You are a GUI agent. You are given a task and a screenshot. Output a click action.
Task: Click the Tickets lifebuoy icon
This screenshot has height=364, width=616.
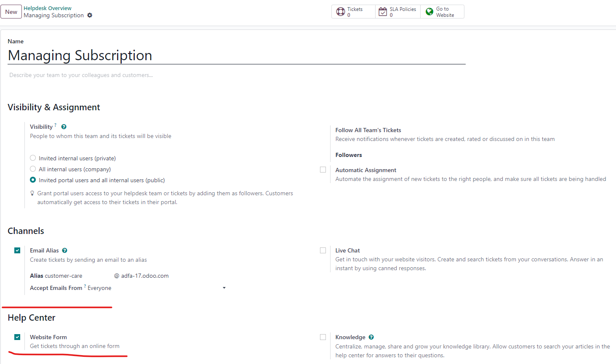pyautogui.click(x=341, y=12)
